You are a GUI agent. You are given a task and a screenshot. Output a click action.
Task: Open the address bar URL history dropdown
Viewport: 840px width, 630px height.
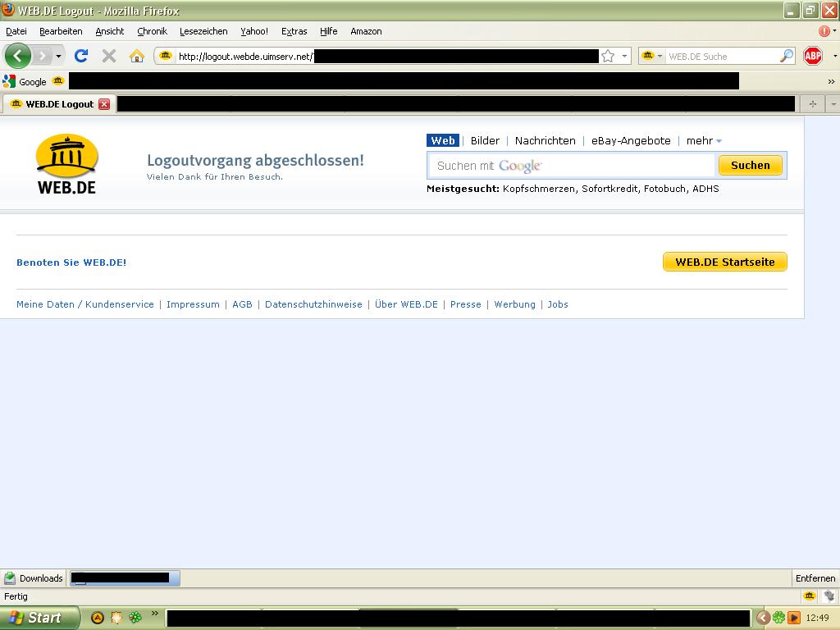coord(624,56)
